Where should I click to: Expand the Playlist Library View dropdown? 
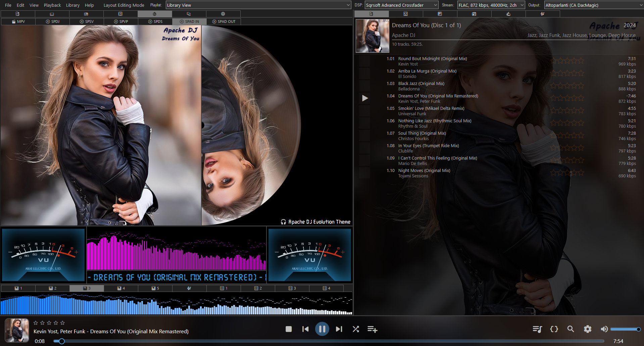point(258,5)
